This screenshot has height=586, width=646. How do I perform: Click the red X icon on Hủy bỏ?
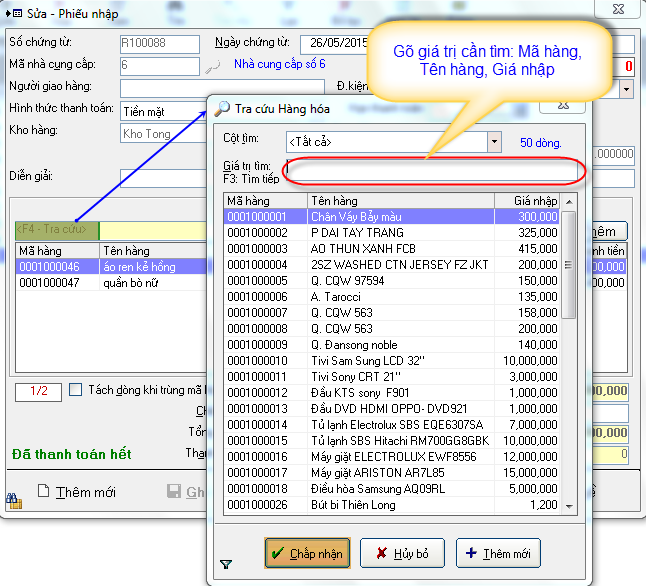point(381,553)
